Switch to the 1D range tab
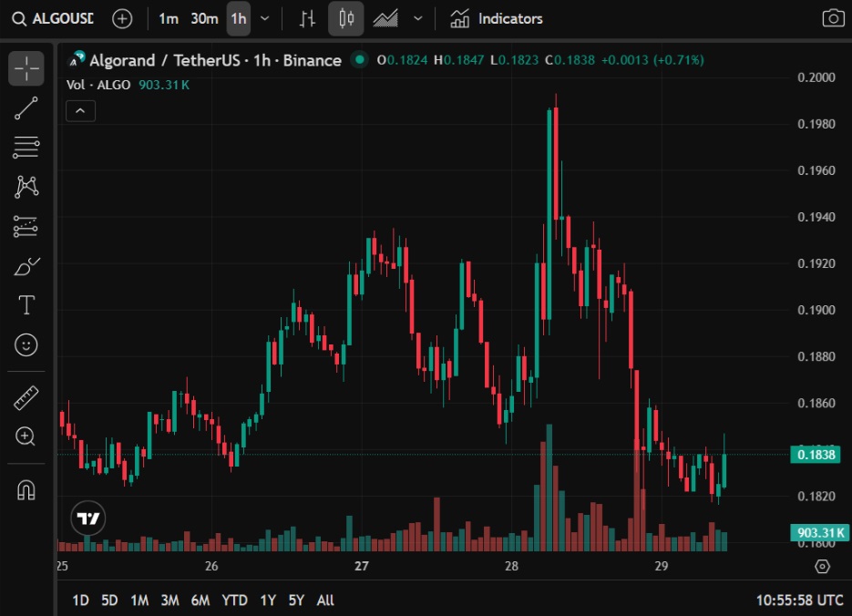This screenshot has height=616, width=852. [79, 601]
